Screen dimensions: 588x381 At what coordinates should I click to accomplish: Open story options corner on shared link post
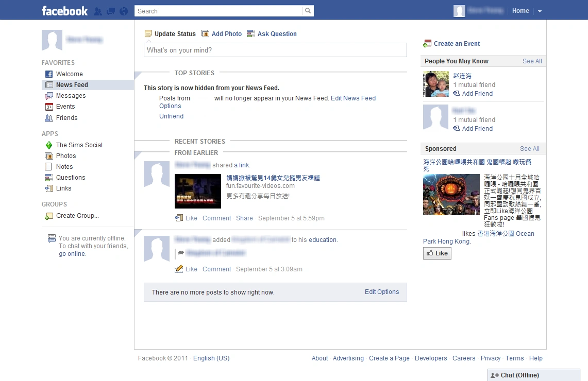(138, 155)
